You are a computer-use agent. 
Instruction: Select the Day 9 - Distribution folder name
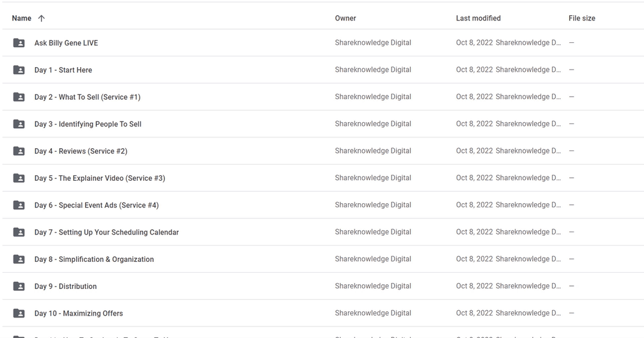coord(66,286)
